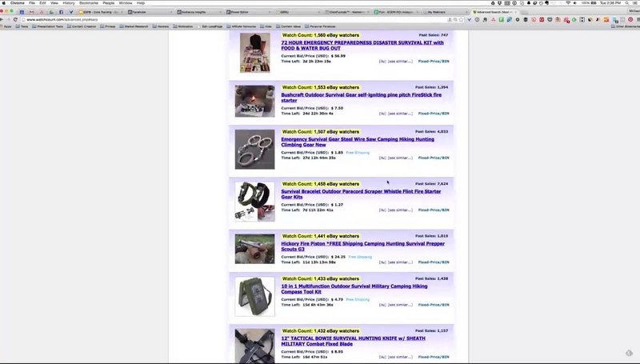This screenshot has height=364, width=640.
Task: Click the 'Watch Count: 1,433 eBay watchers' label
Action: (x=321, y=278)
